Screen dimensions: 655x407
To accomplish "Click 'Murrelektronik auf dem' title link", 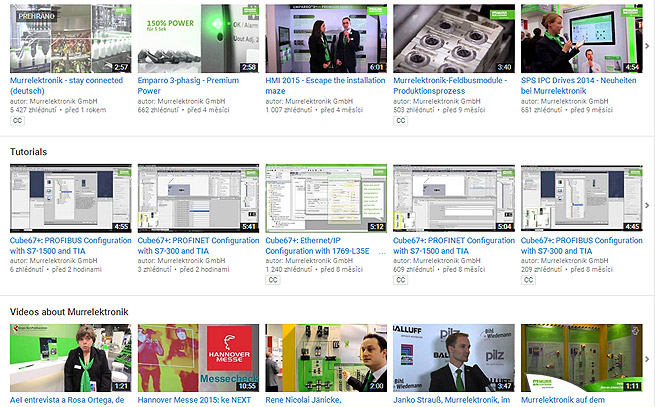I will (x=563, y=400).
